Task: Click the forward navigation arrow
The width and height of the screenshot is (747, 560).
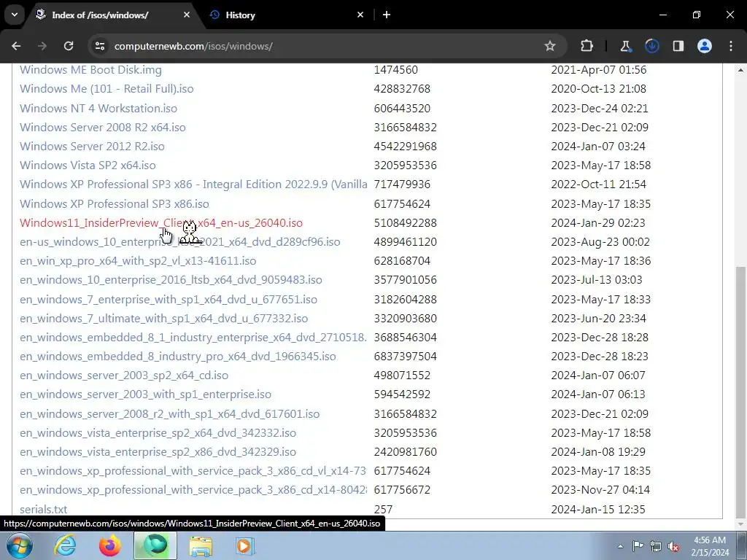Action: (x=42, y=46)
